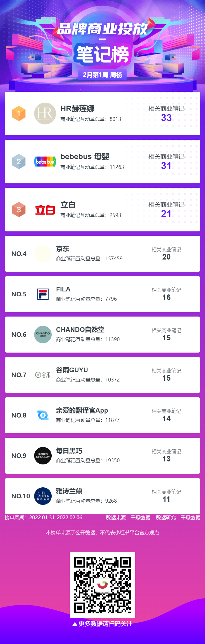This screenshot has height=644, width=205.
Task: Click the QR code image
Action: pos(102,585)
